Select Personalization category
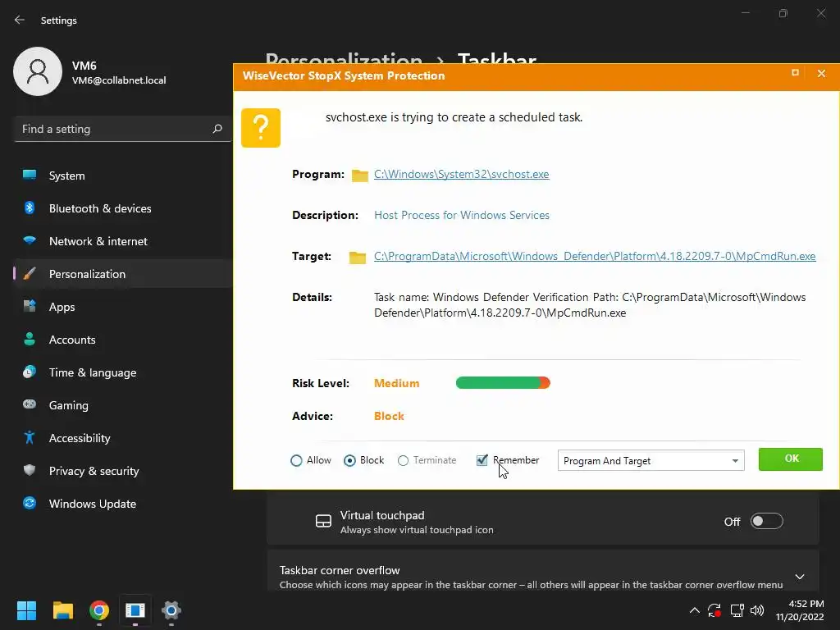Screen dimensions: 840x630 (123, 274)
